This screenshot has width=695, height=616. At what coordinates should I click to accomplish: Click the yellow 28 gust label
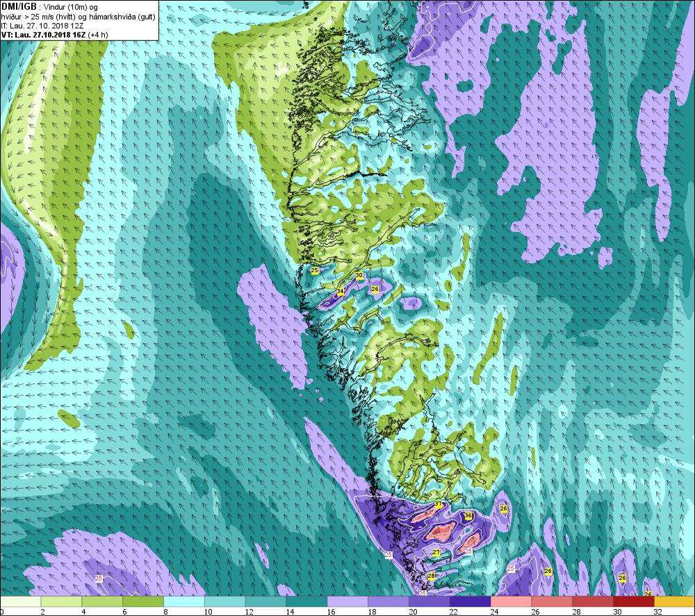coord(432,576)
